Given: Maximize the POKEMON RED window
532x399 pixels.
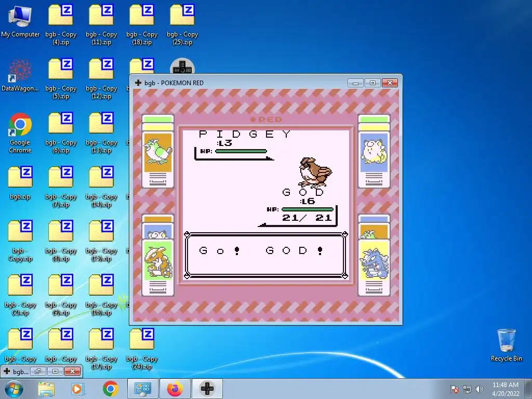Looking at the screenshot, I should [x=373, y=83].
